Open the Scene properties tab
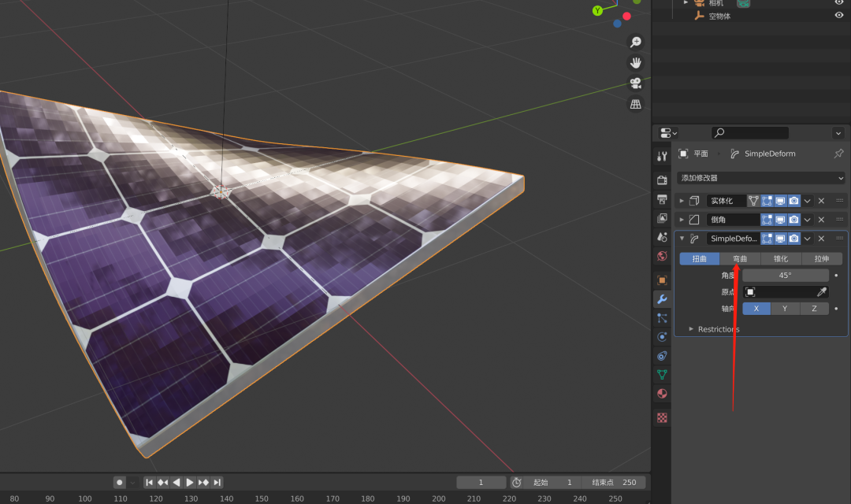 click(x=662, y=237)
